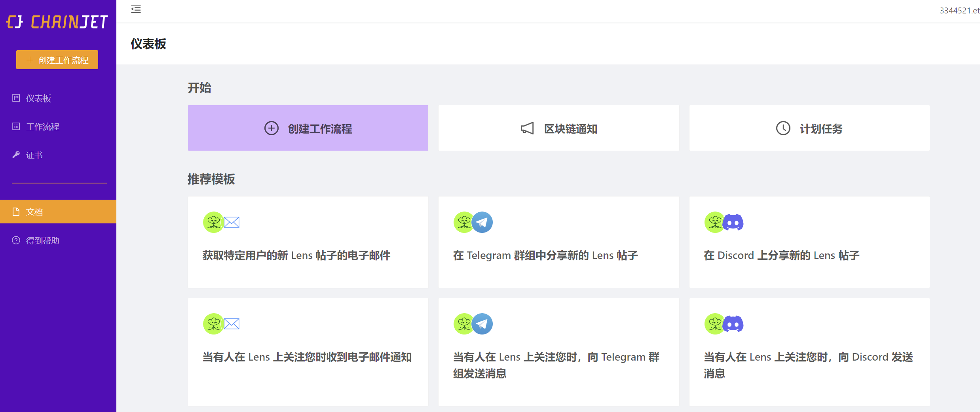Open template 在 Telegram 群组中分享新的 Lens 帖子
980x412 pixels.
coord(558,242)
